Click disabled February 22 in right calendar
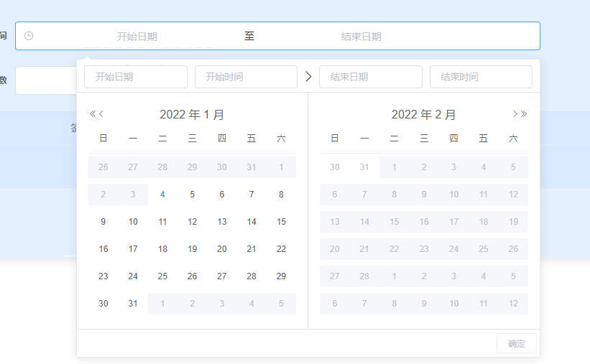Screen dimensions: 590x364 [x=394, y=249]
